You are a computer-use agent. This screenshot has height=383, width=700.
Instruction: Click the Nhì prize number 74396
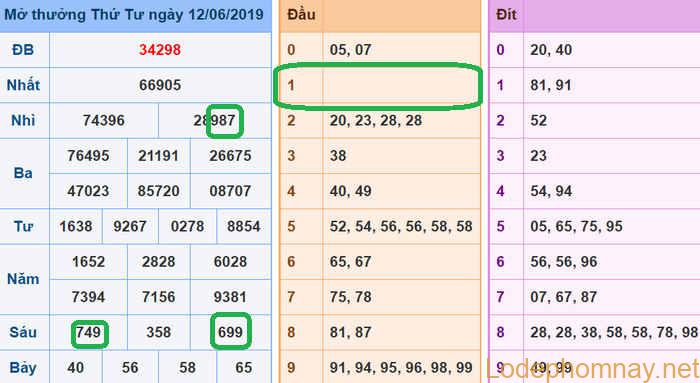coord(104,120)
